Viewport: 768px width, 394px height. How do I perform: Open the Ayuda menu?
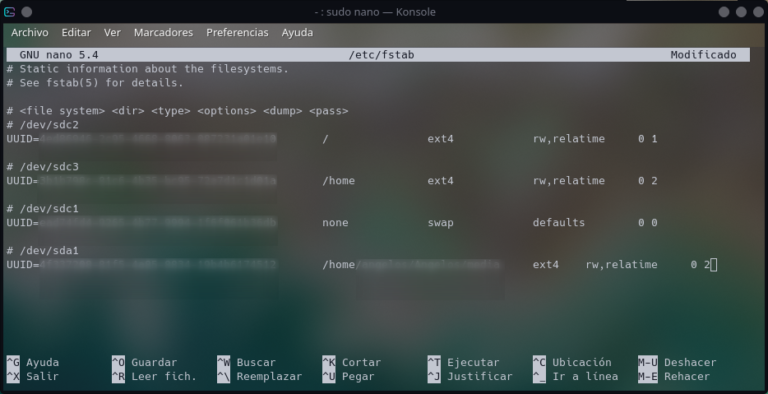(297, 33)
